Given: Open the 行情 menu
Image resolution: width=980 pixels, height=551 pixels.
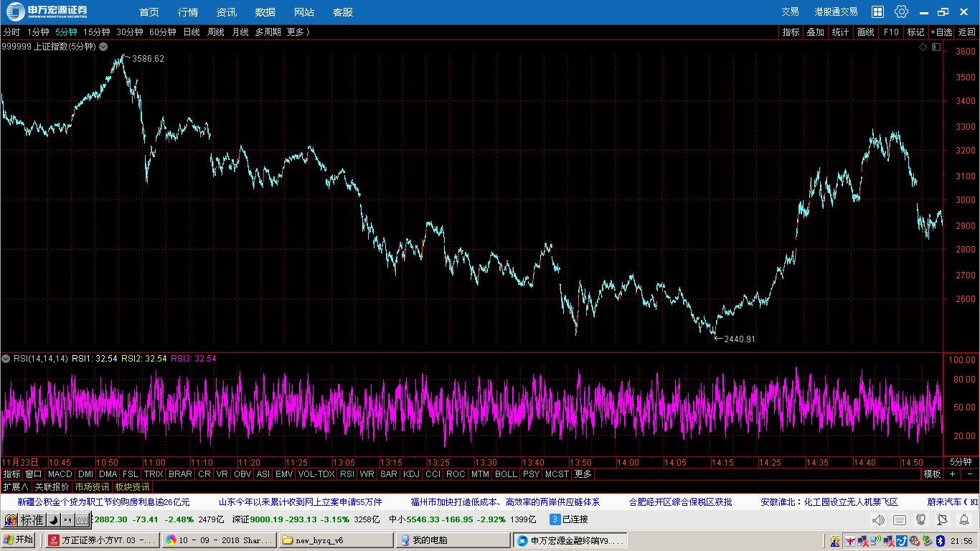Looking at the screenshot, I should click(188, 12).
